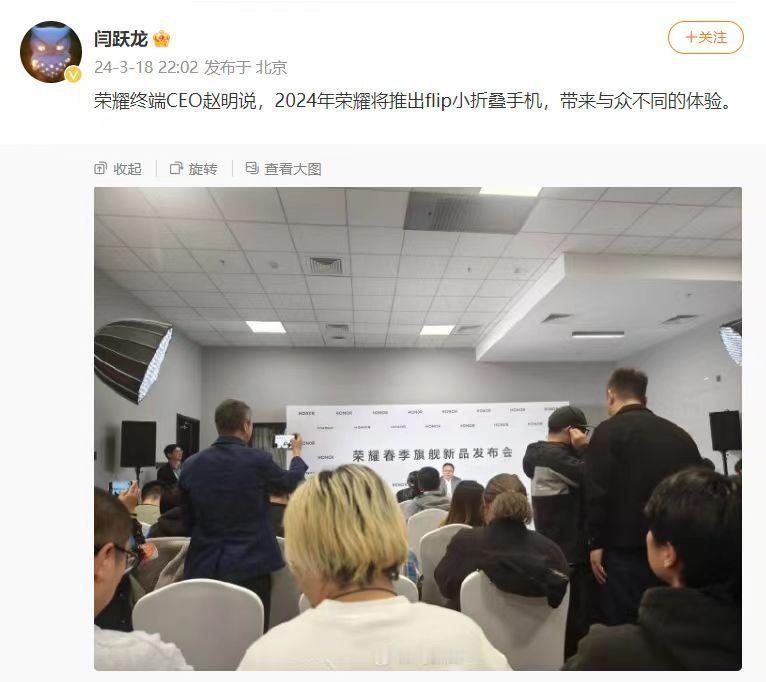Screen dimensions: 766x682
Task: Click the yellow verified V badge
Action: click(73, 75)
